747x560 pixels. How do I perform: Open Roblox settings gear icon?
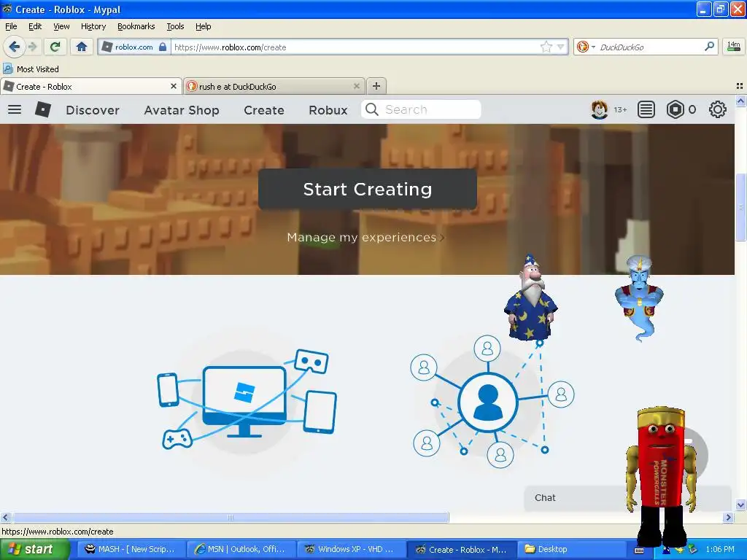tap(718, 110)
